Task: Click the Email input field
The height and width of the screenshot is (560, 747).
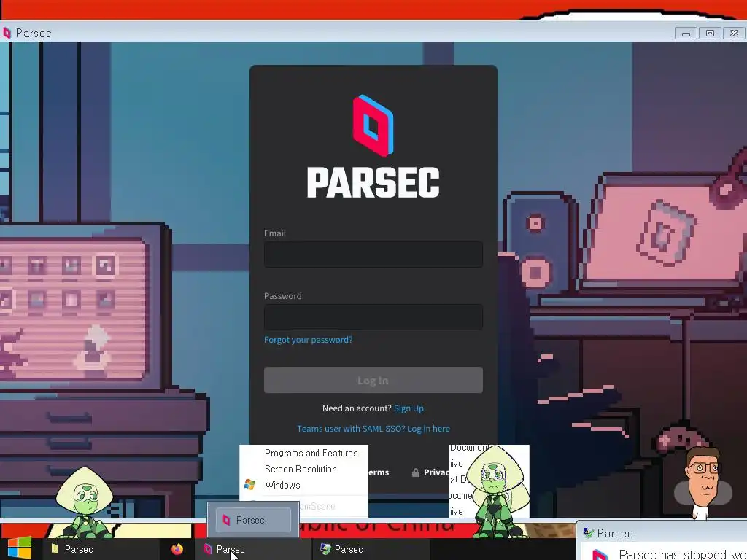Action: click(373, 254)
